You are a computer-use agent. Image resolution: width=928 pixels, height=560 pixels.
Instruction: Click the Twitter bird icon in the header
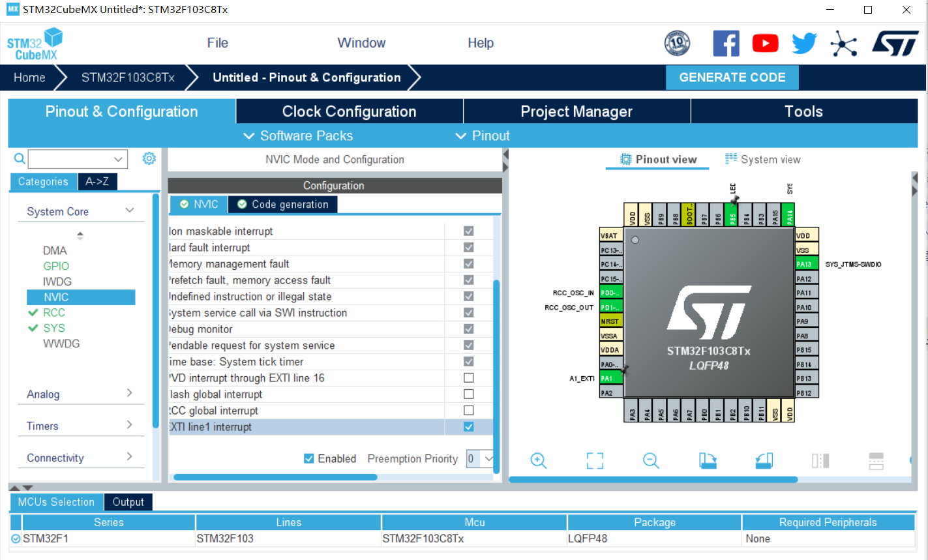(804, 43)
